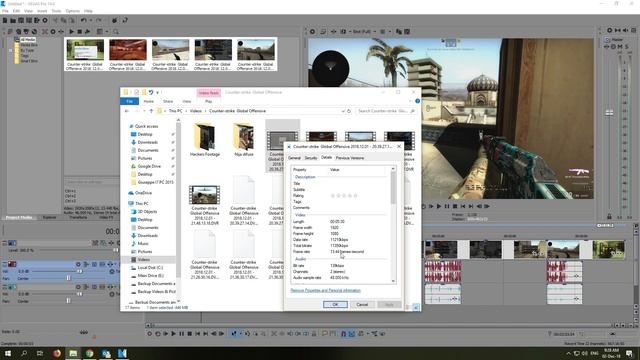Click the red remove media icon
640x360 pixels.
[45, 31]
